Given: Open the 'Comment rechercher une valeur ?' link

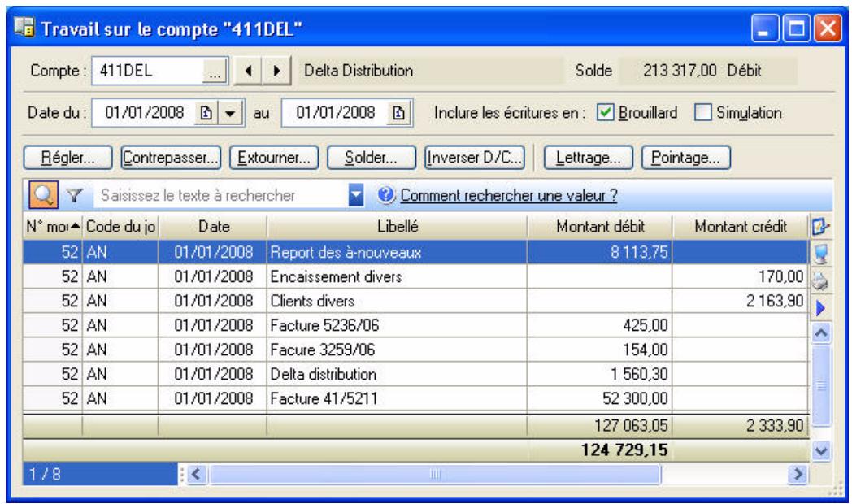Looking at the screenshot, I should point(509,195).
